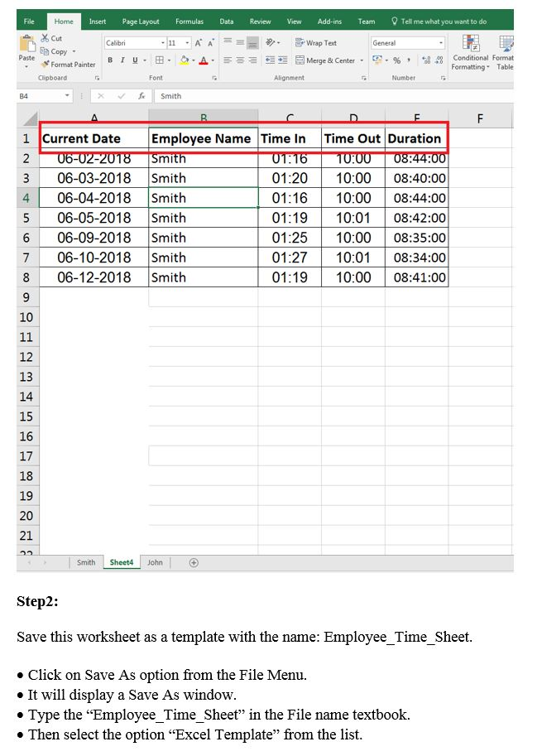Increase font size with large A

198,43
